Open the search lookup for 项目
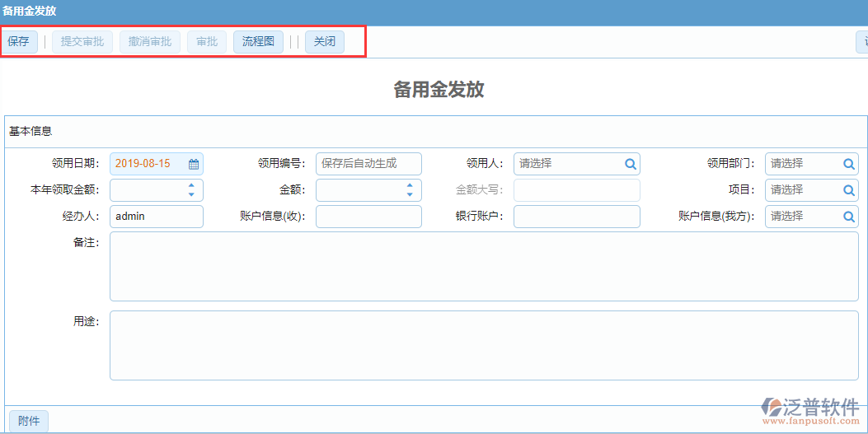 (848, 191)
